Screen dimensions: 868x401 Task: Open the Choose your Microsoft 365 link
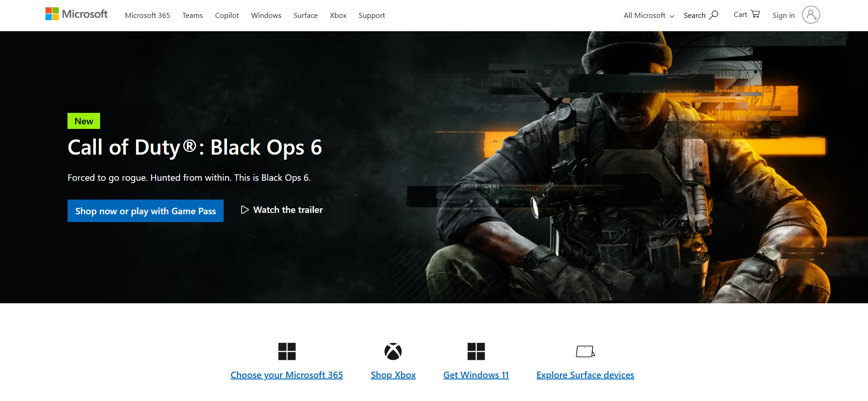pyautogui.click(x=287, y=375)
